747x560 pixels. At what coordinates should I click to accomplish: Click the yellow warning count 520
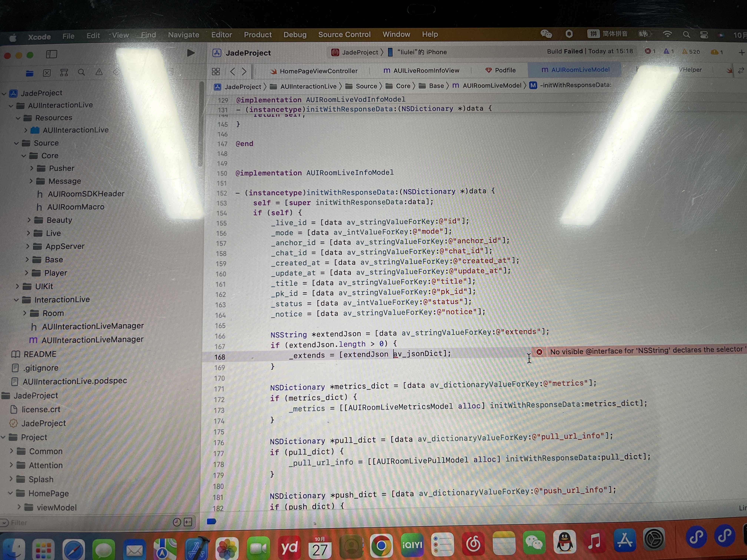(691, 52)
